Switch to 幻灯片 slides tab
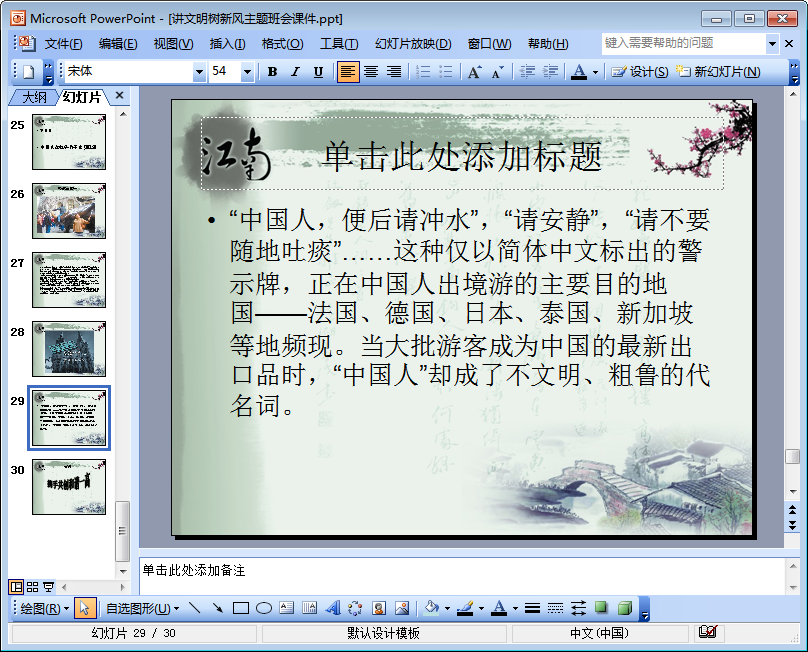 pyautogui.click(x=82, y=97)
